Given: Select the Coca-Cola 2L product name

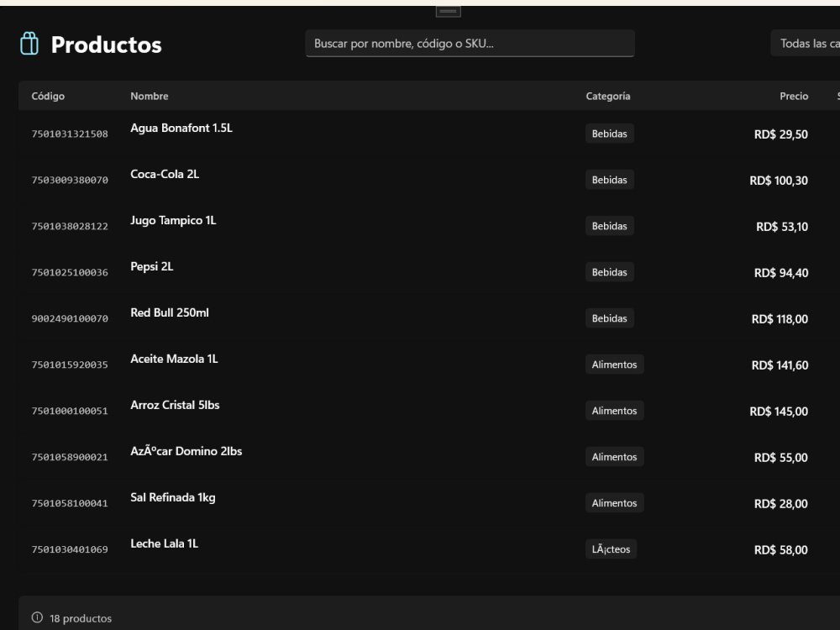Looking at the screenshot, I should 165,174.
